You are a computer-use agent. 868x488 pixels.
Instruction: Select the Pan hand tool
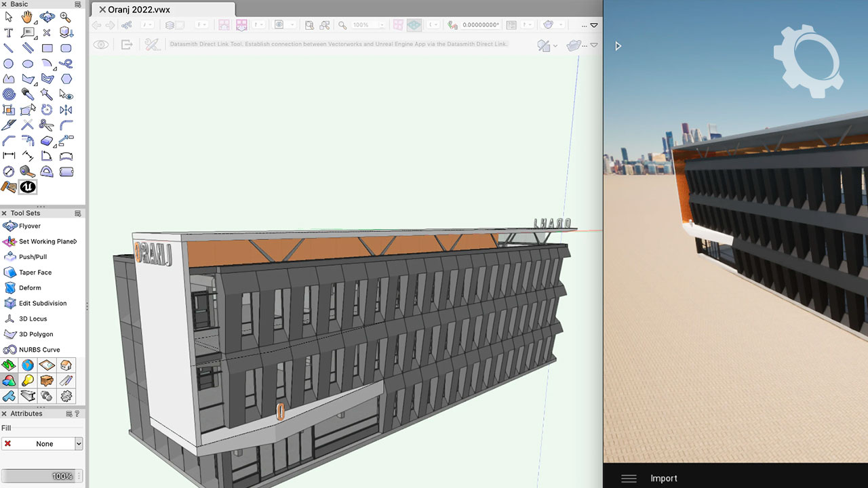click(x=27, y=17)
